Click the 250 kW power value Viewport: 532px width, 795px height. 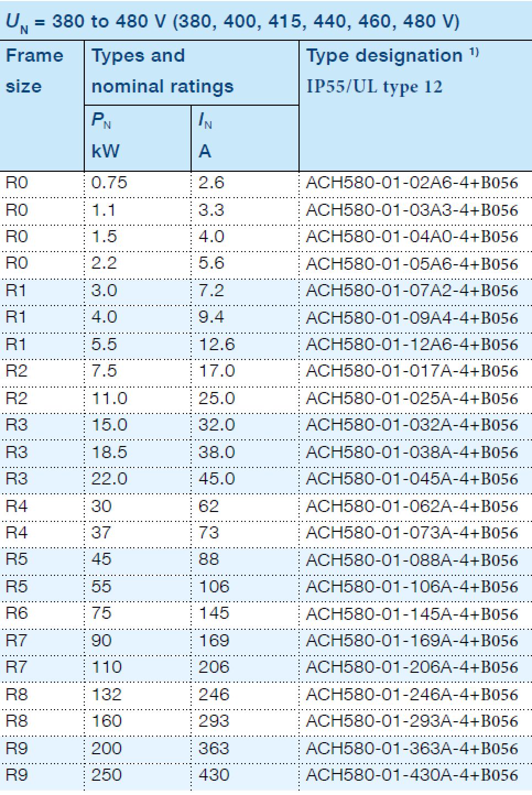[x=106, y=775]
